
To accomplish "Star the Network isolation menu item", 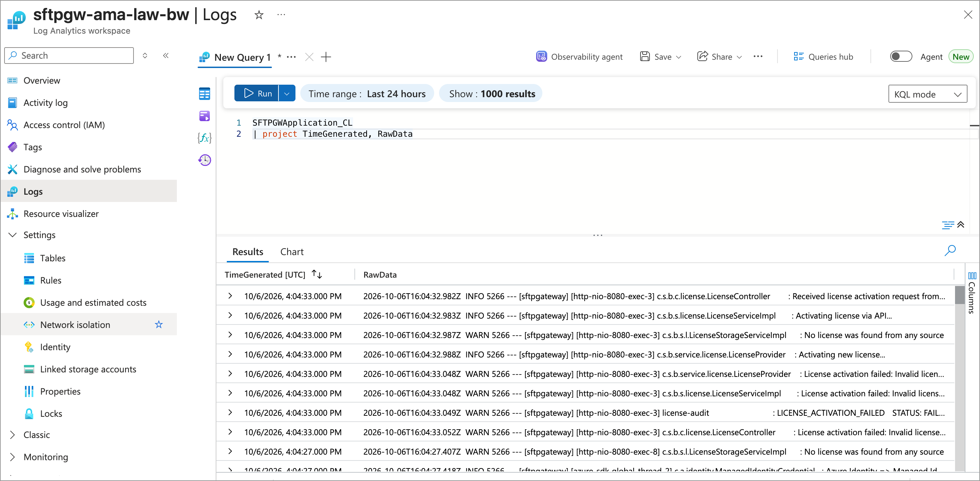I will [x=158, y=324].
